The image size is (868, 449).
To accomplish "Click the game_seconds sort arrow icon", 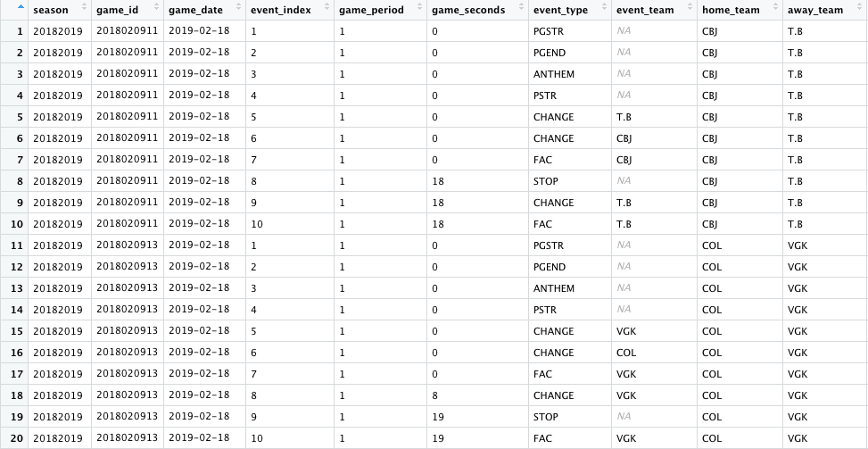I will pos(517,11).
